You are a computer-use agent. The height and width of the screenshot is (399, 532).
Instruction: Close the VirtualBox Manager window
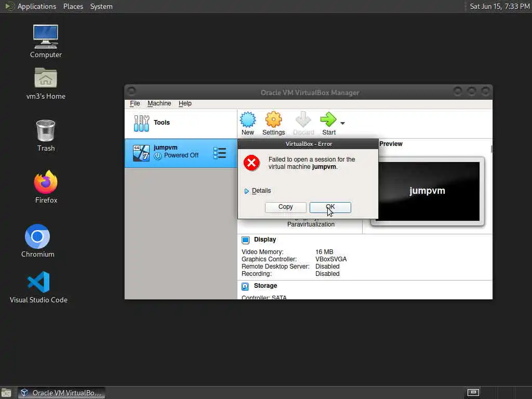486,91
